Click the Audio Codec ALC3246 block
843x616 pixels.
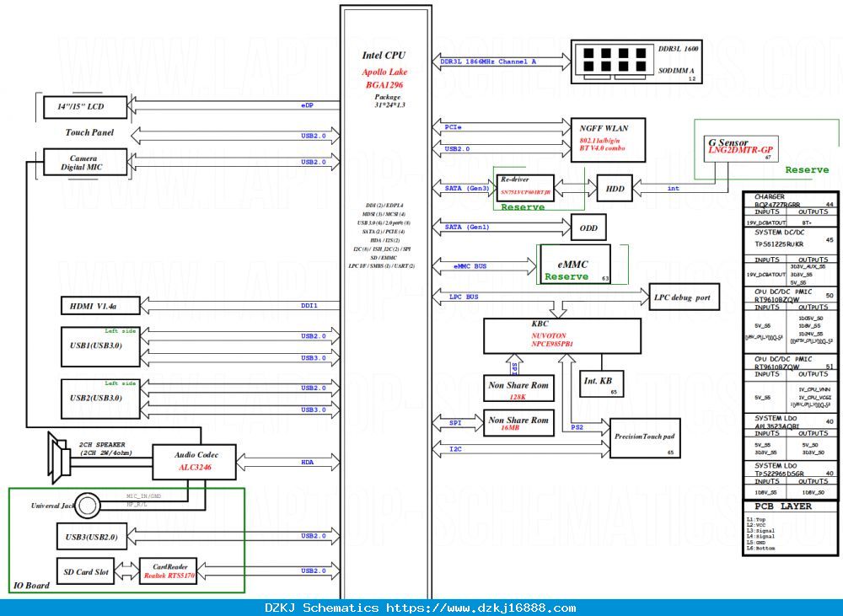[194, 462]
